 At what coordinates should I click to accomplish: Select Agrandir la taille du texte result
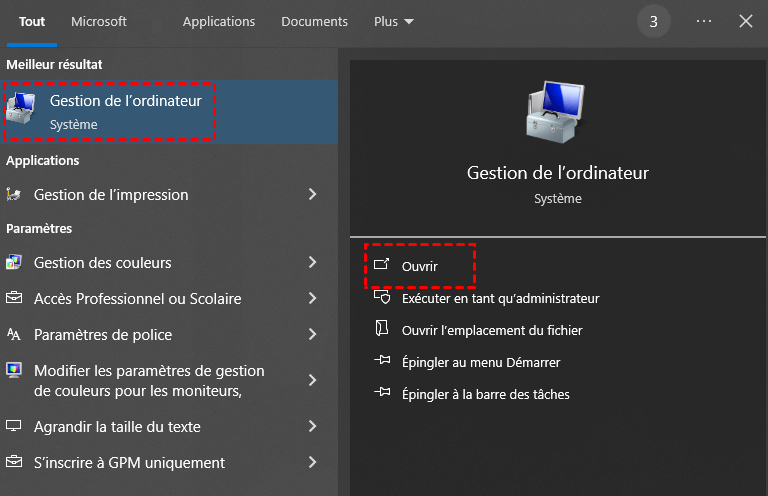click(169, 426)
